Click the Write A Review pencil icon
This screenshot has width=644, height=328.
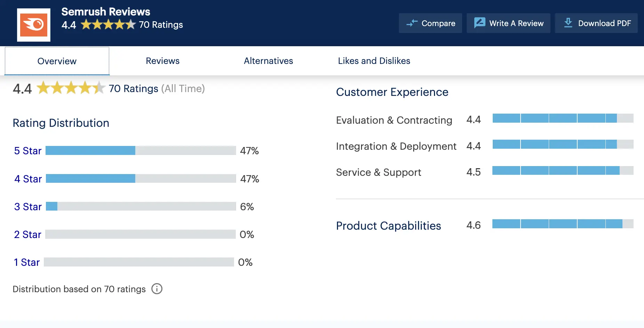pyautogui.click(x=480, y=23)
